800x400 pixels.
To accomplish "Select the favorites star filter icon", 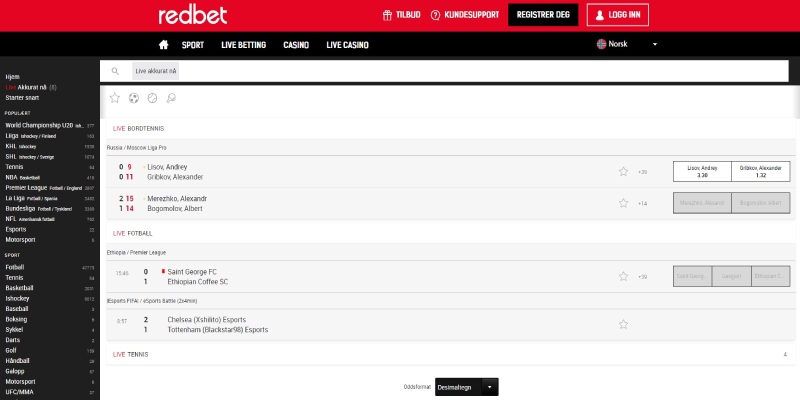I will (x=115, y=98).
